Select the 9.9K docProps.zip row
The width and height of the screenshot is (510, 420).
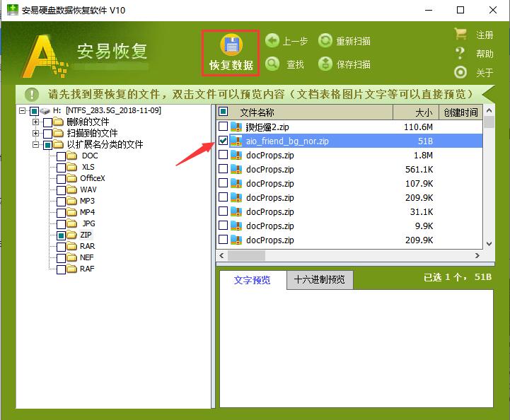pos(349,226)
